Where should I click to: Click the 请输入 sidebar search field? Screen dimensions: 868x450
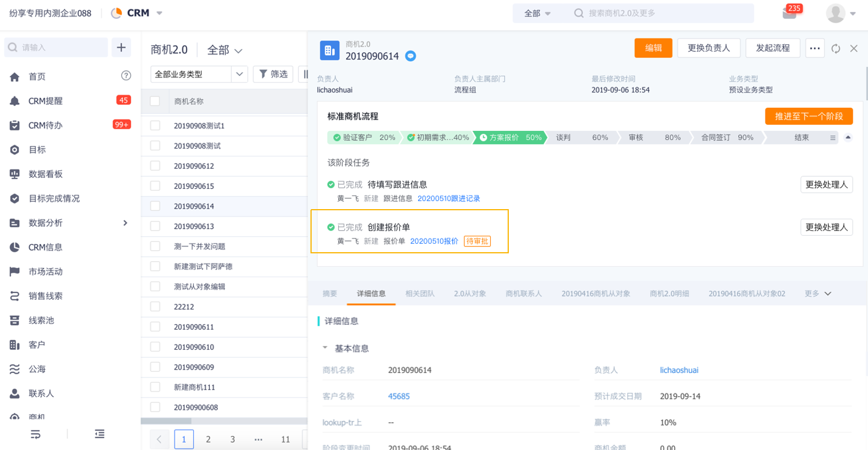click(56, 48)
